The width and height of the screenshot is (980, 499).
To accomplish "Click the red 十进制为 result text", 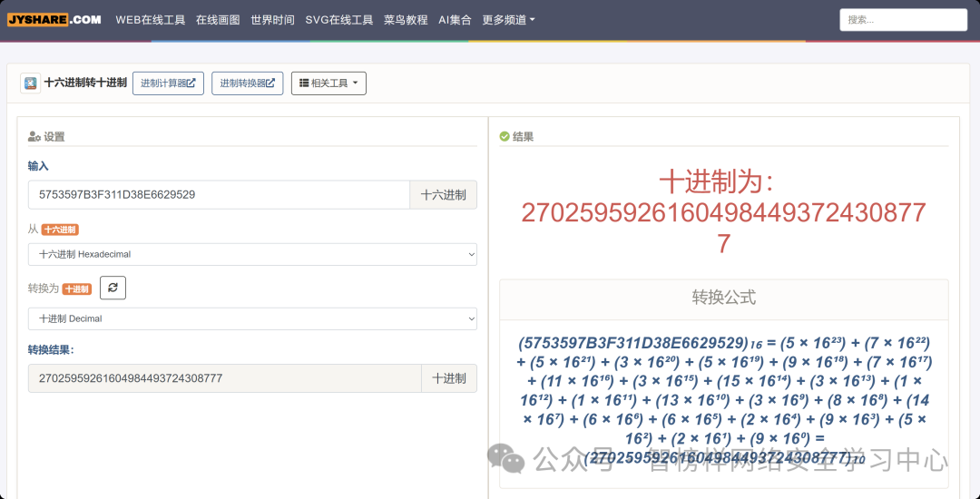I will click(x=724, y=212).
